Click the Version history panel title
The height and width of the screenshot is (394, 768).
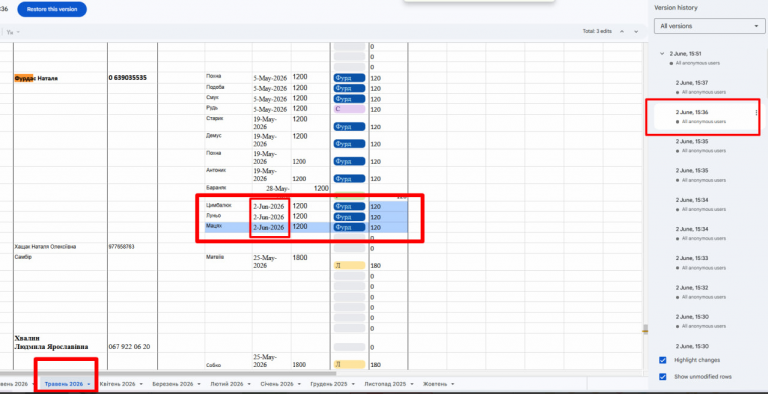tap(676, 8)
